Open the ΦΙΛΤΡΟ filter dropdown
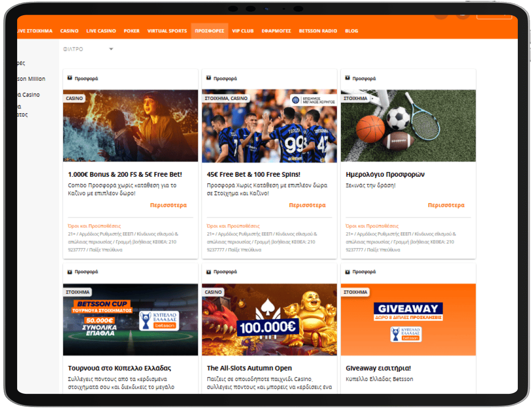Viewport: 532px width, 409px height. [88, 49]
